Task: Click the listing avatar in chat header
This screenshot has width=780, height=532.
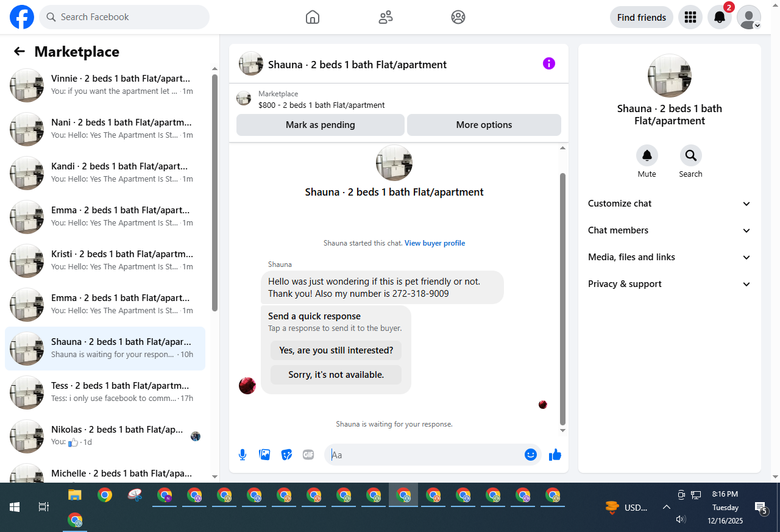Action: [x=251, y=63]
